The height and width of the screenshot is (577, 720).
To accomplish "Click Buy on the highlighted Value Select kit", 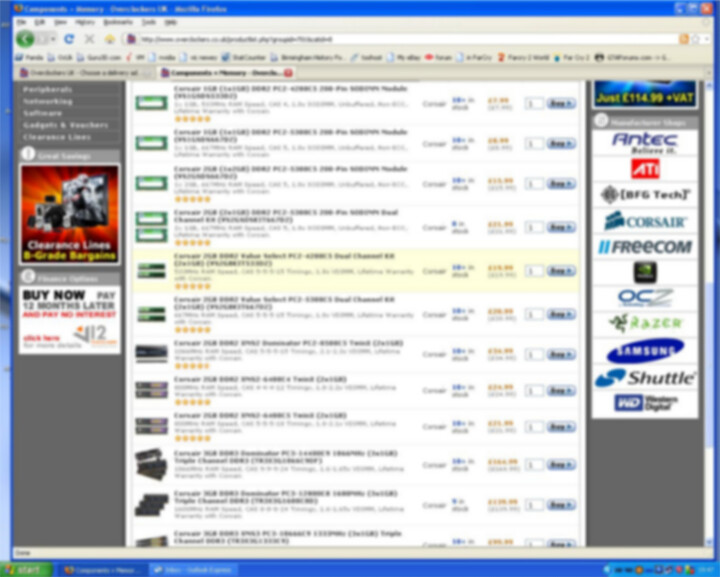I will (561, 271).
